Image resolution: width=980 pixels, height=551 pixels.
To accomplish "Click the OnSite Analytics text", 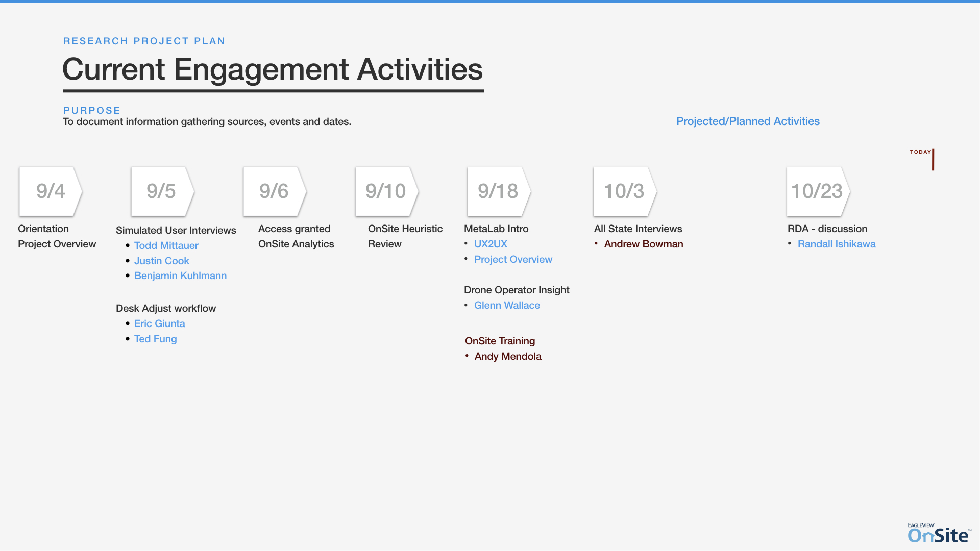I will pos(296,244).
